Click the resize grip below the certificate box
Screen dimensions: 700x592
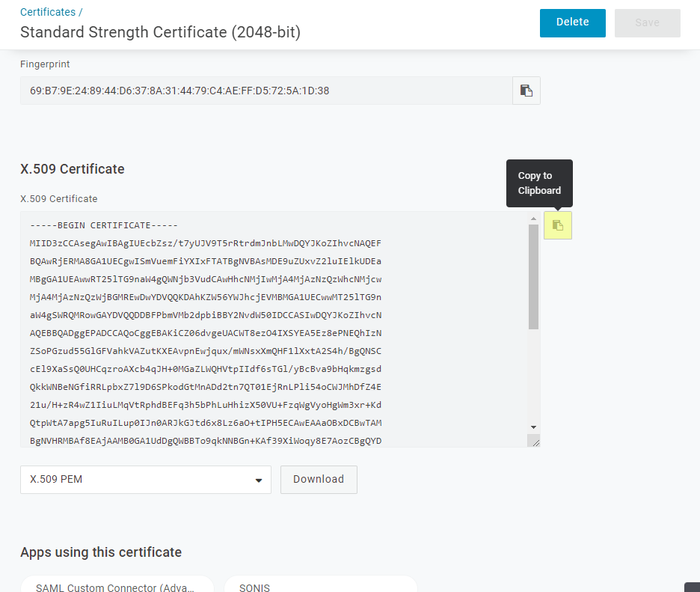(x=535, y=440)
